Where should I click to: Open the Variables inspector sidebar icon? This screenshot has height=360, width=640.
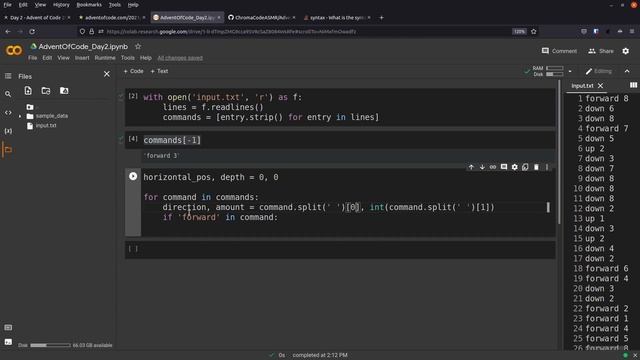pos(8,131)
